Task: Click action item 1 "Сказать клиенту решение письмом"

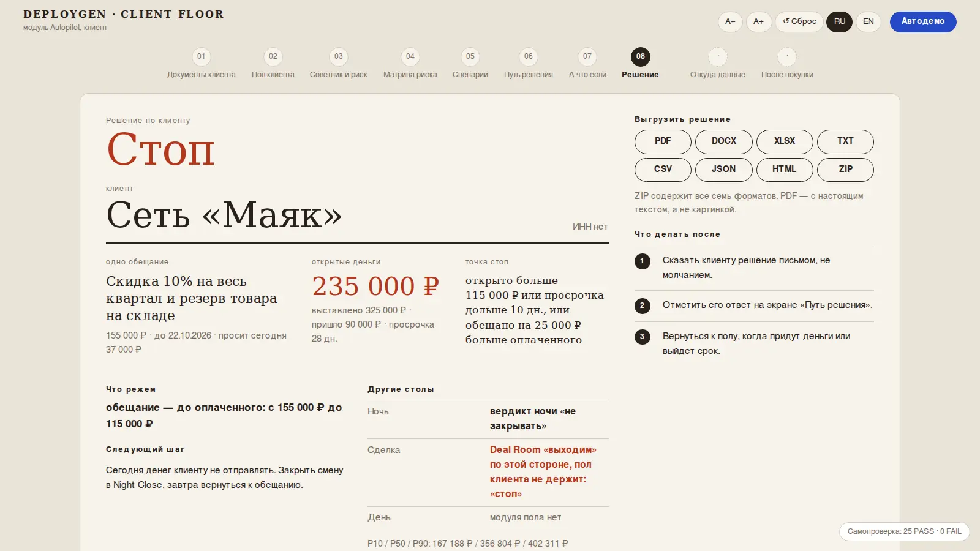Action: click(754, 268)
